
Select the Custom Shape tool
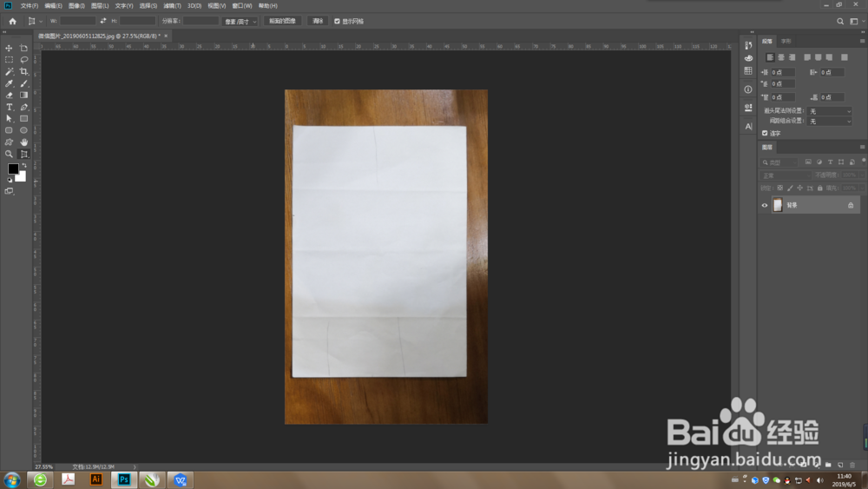pos(9,142)
